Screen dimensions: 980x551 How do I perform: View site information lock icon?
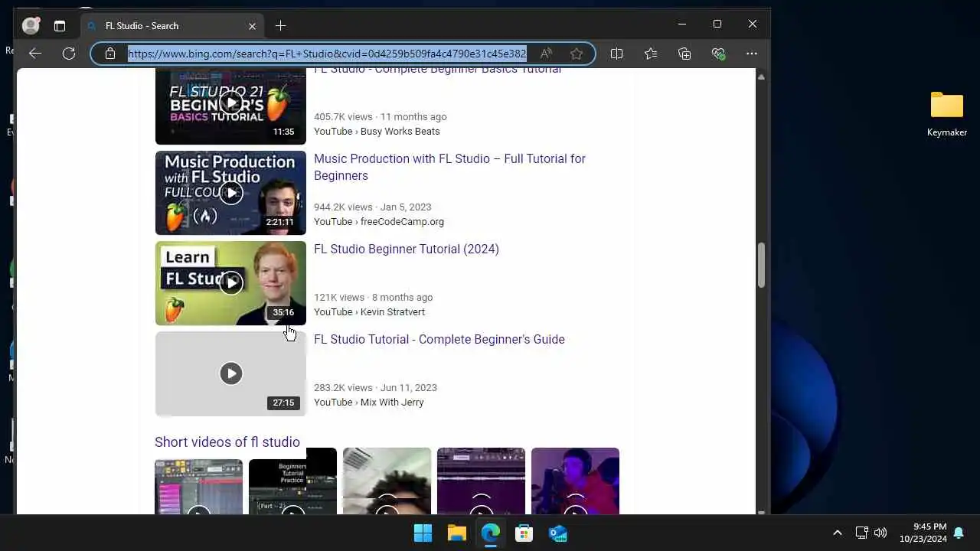point(110,54)
